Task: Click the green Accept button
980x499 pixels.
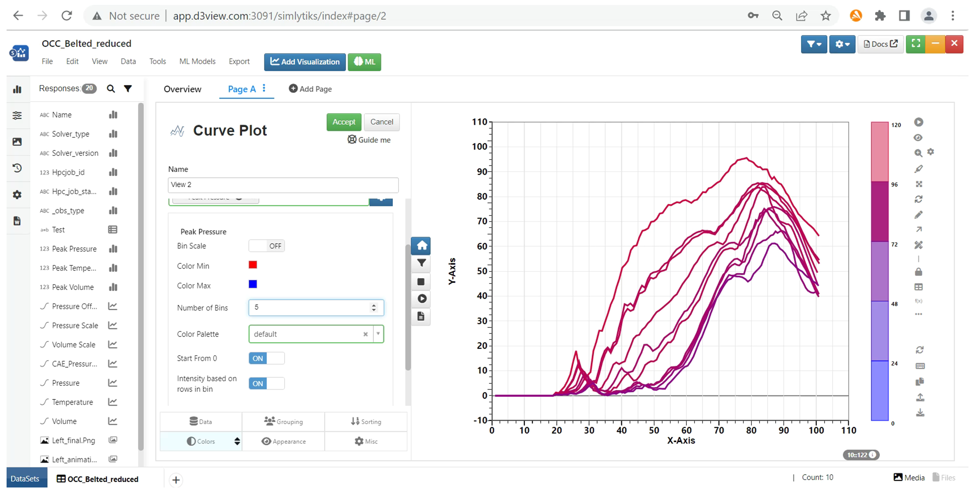Action: pyautogui.click(x=344, y=122)
